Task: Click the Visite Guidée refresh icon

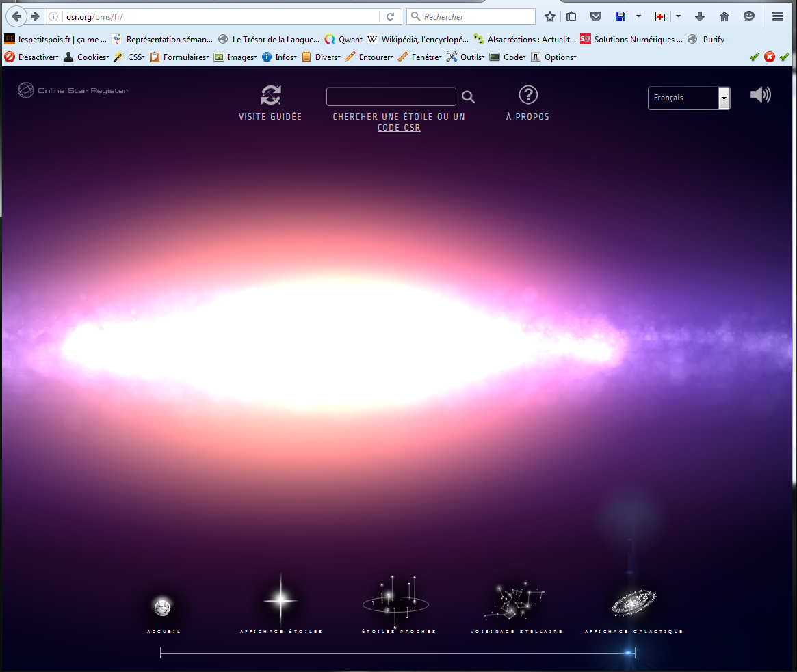Action: pos(270,96)
